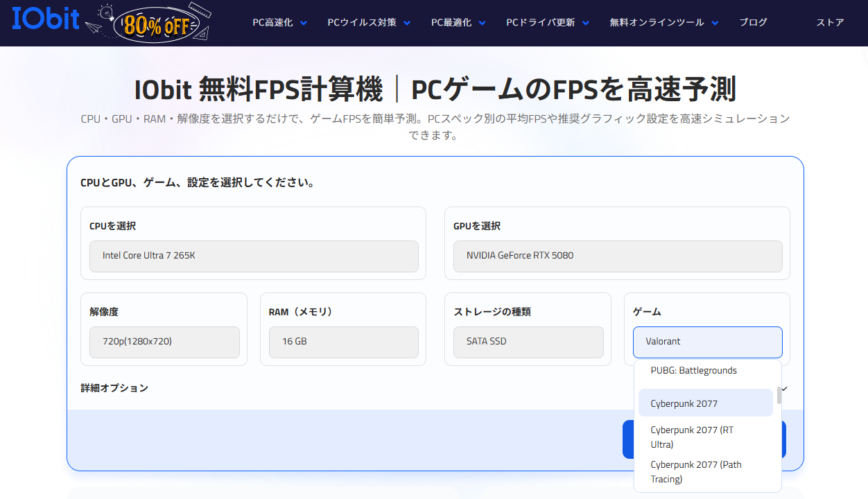Click the CPUを選択 label
The width and height of the screenshot is (868, 499).
(x=112, y=226)
